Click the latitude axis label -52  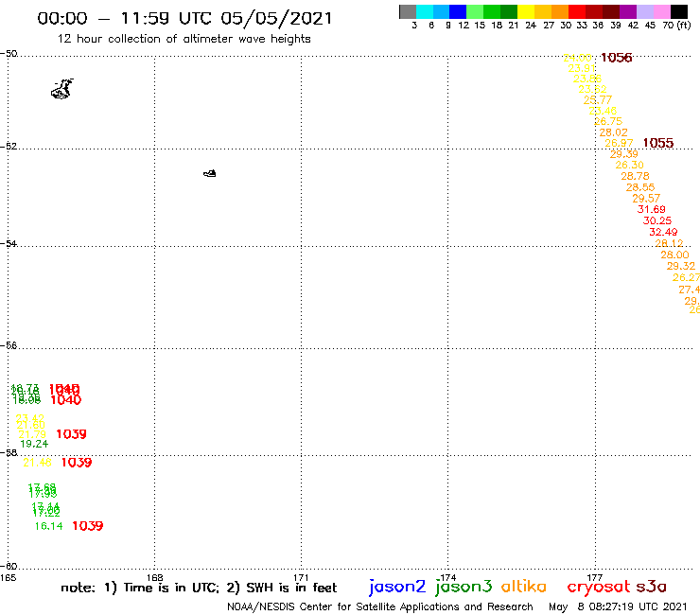(9, 147)
